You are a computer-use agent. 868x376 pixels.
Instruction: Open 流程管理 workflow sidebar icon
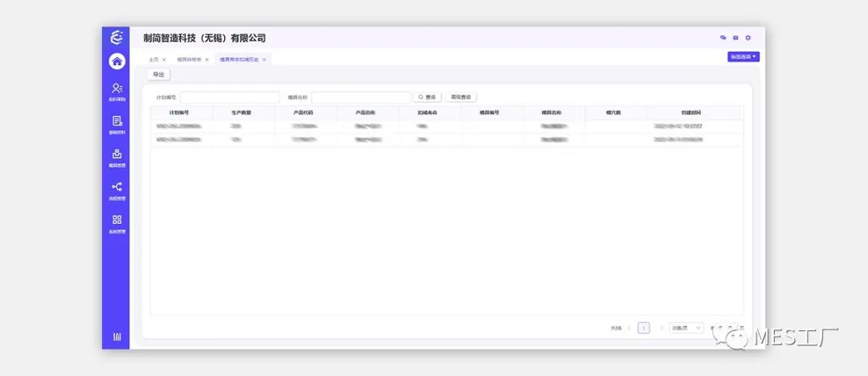[x=117, y=186]
